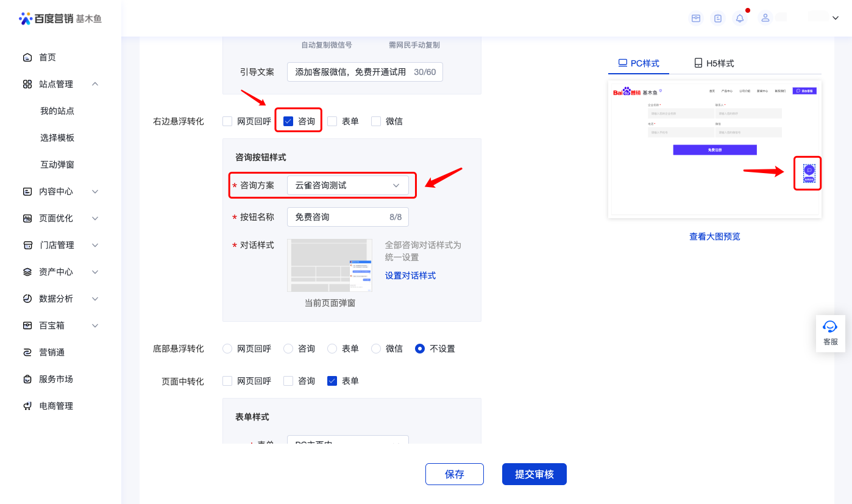Click the 对话样式 preview thumbnail
The height and width of the screenshot is (504, 852).
coord(329,264)
